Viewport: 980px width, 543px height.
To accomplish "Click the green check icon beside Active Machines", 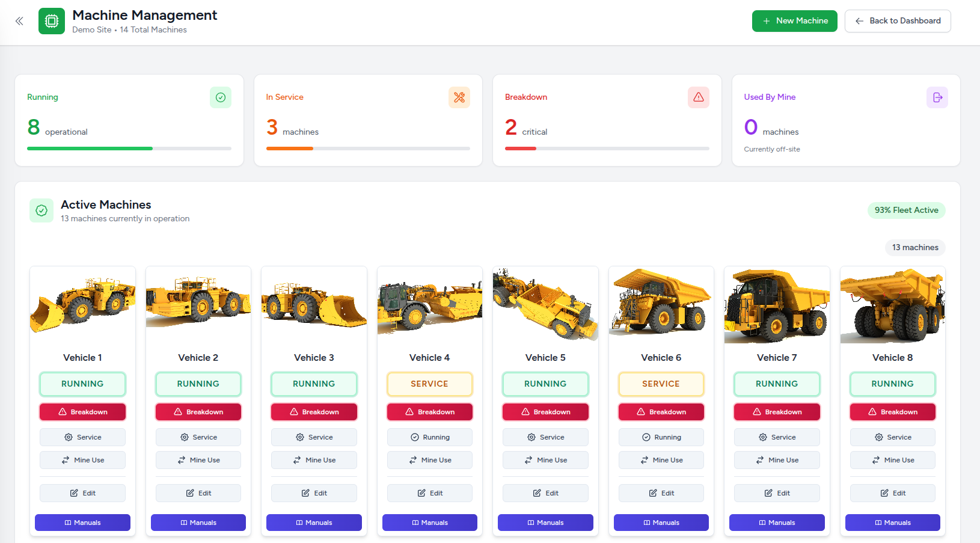I will (41, 210).
